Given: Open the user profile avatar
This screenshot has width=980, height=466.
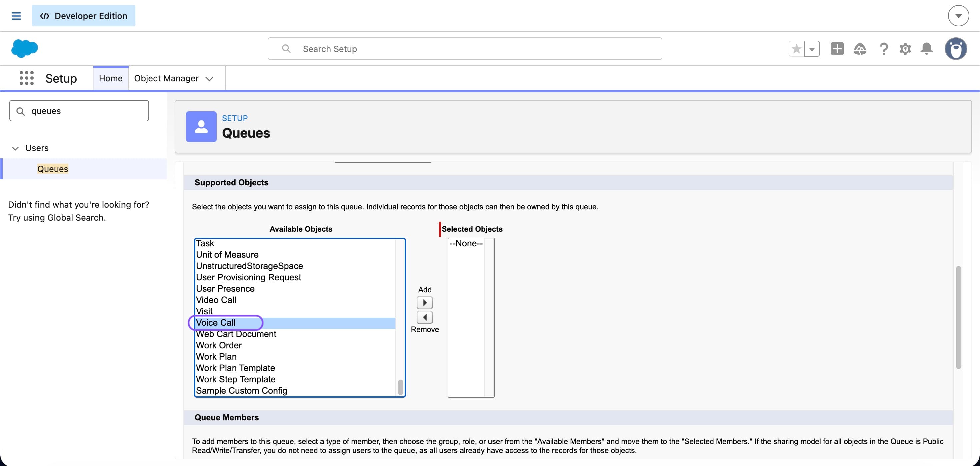Looking at the screenshot, I should click(956, 49).
